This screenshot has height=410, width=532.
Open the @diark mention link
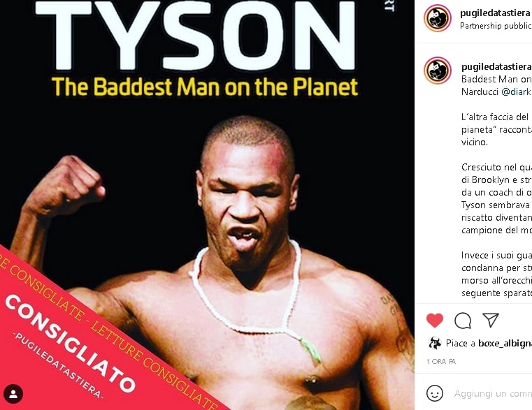point(517,91)
